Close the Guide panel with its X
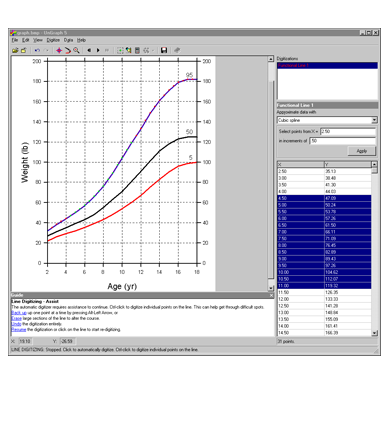This screenshot has width=390, height=445. point(271,295)
